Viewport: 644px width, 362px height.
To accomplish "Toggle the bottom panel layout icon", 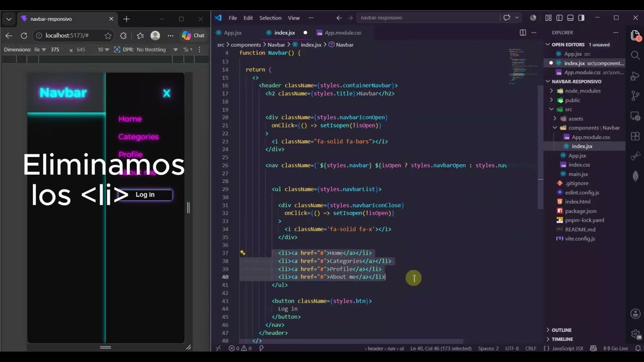I will [x=571, y=18].
